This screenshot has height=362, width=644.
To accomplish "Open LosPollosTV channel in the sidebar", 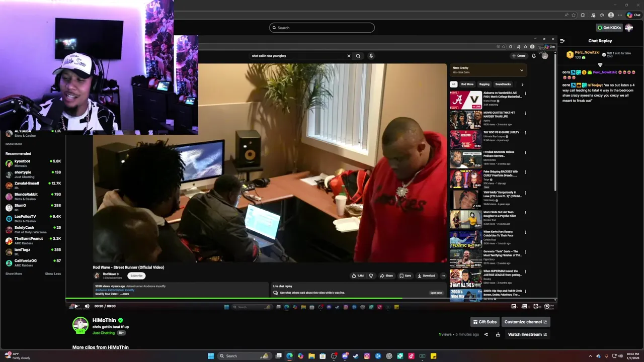I will tap(33, 218).
